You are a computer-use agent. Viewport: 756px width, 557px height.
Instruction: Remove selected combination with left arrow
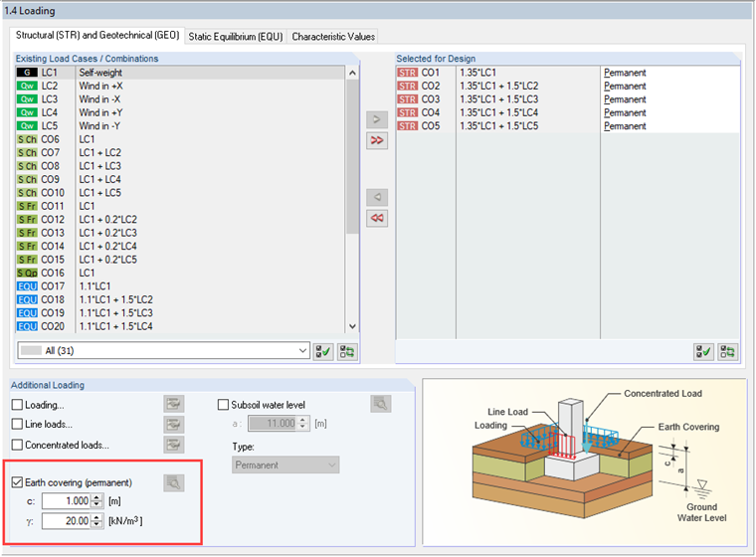tap(377, 197)
